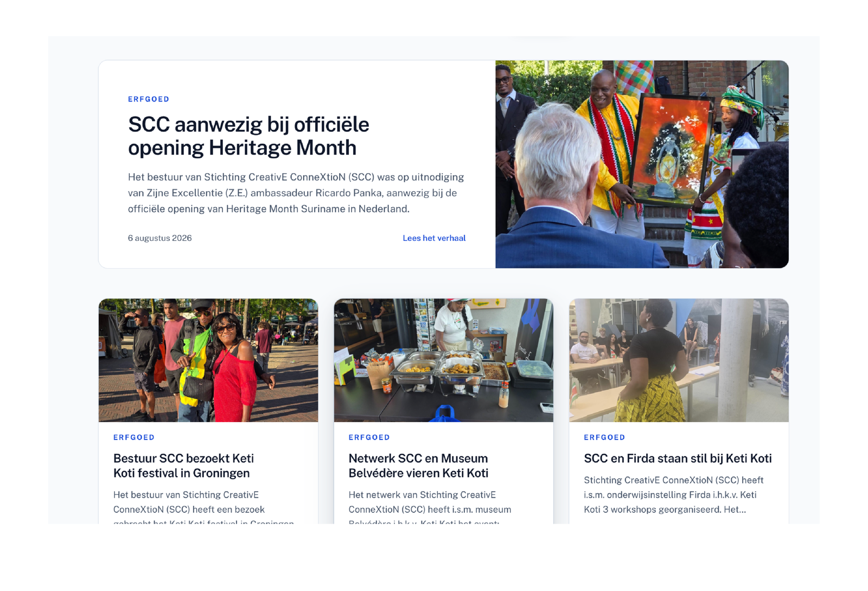Open article 'Netwerk SCC en Museum Belvédère vieren Keti Koti'
The height and width of the screenshot is (591, 868).
pyautogui.click(x=418, y=466)
